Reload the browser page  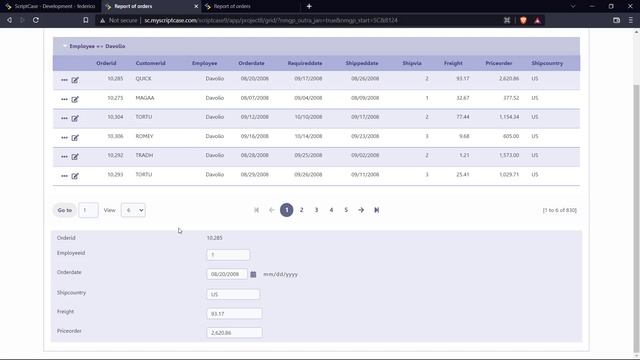(x=36, y=20)
